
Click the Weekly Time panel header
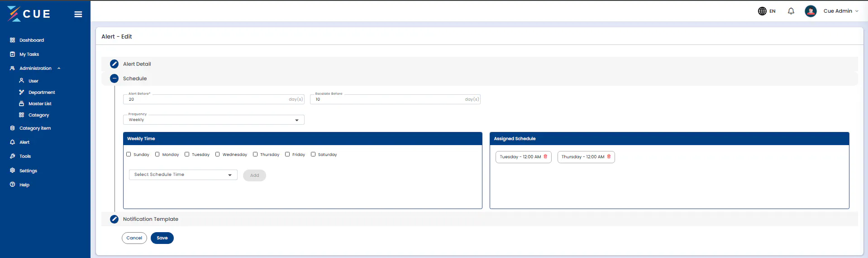pyautogui.click(x=303, y=139)
